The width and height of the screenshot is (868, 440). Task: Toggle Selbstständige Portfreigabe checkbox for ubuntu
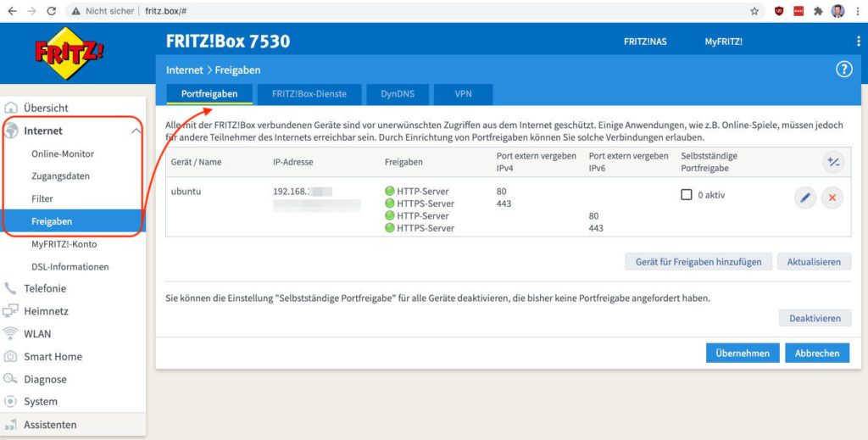[687, 195]
